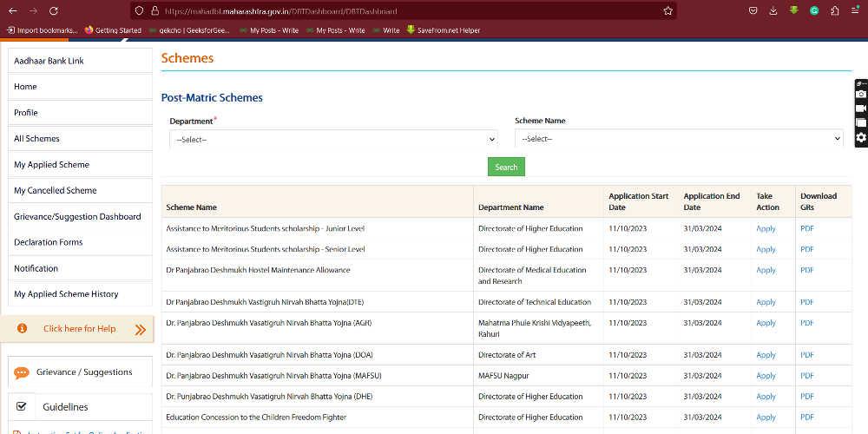Apply for Hostel Maintenance Allowance scheme
This screenshot has height=434, width=868.
[766, 270]
